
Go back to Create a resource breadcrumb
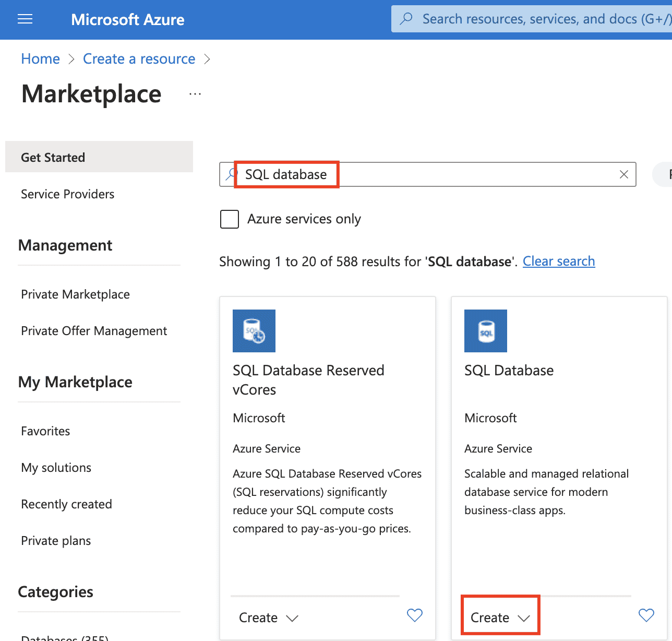(x=139, y=59)
